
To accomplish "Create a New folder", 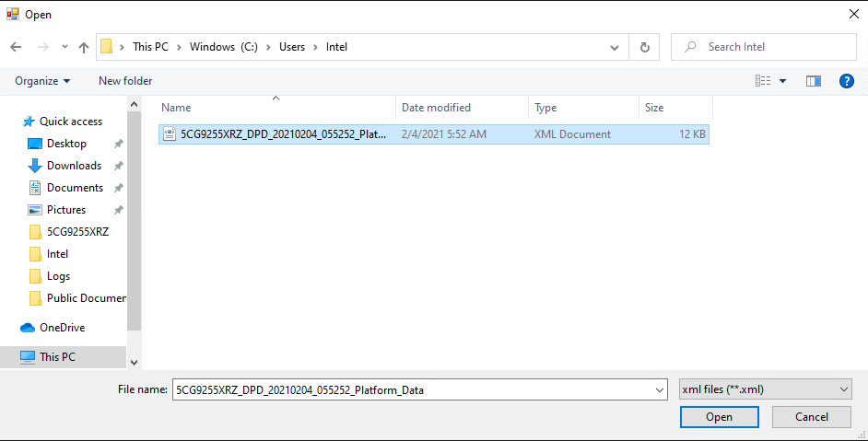I will pos(125,81).
